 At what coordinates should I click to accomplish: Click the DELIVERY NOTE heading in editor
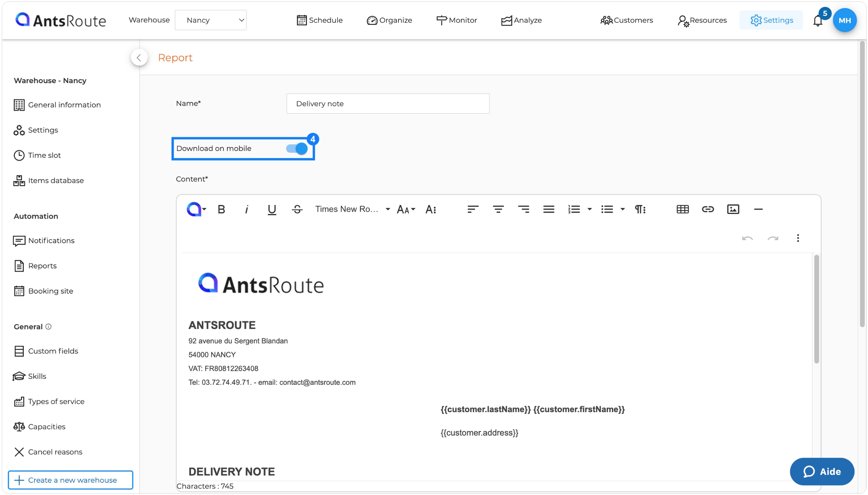232,471
